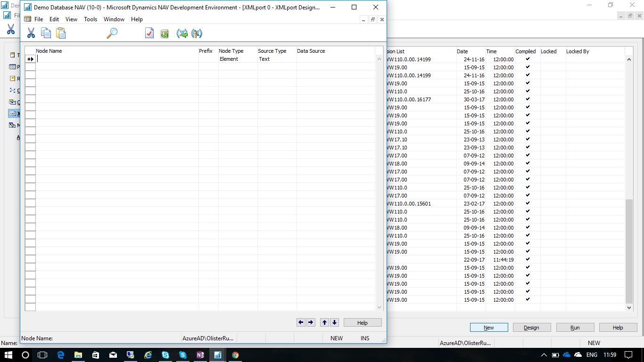Click the Design button in Object Designer

pyautogui.click(x=531, y=328)
